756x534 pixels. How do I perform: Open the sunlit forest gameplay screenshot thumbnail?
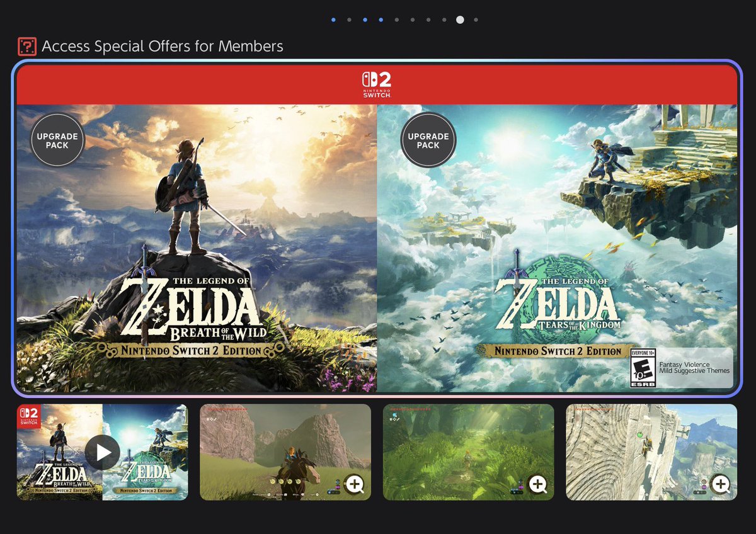point(469,452)
